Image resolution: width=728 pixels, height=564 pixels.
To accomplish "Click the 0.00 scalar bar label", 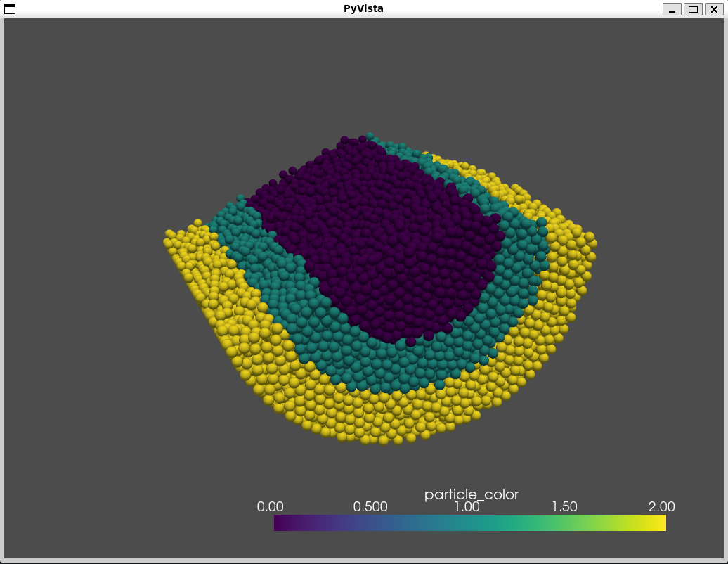I will point(271,506).
